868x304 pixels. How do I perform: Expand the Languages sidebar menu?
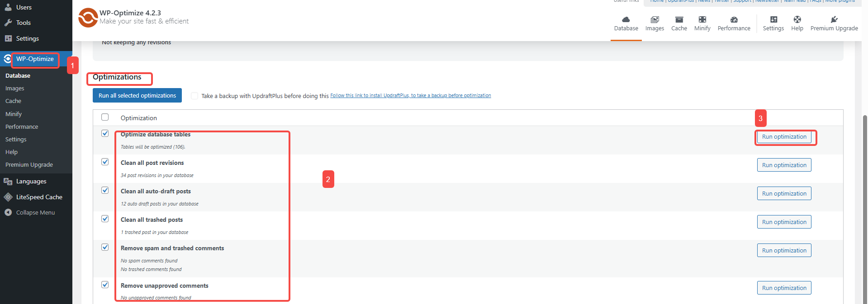pos(31,181)
